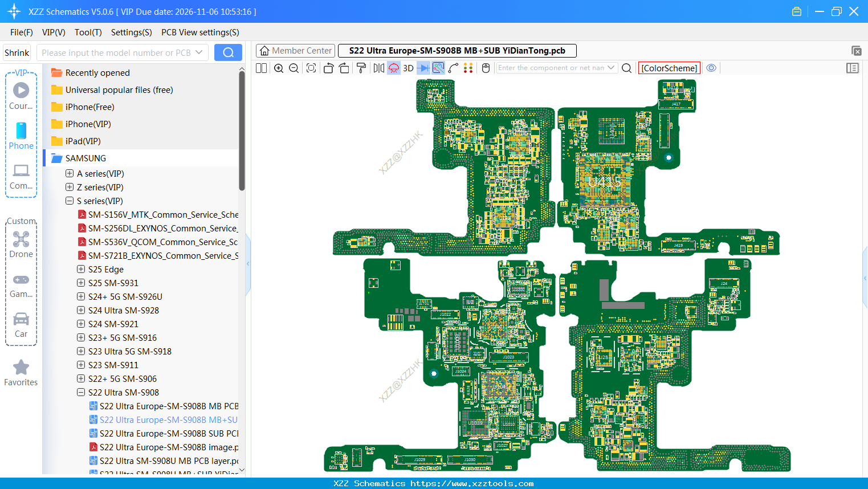The image size is (868, 489).
Task: Open PCB View settings menu
Action: [x=200, y=32]
